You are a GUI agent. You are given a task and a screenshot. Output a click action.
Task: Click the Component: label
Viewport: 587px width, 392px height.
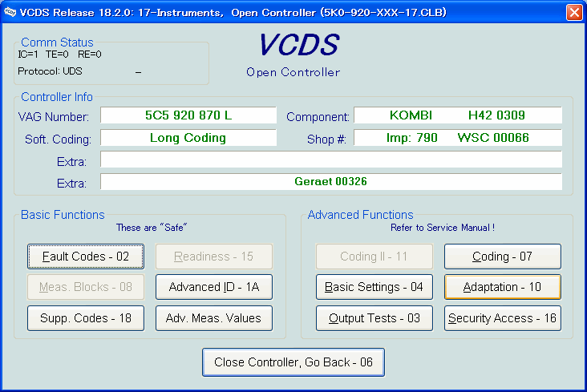tap(318, 117)
